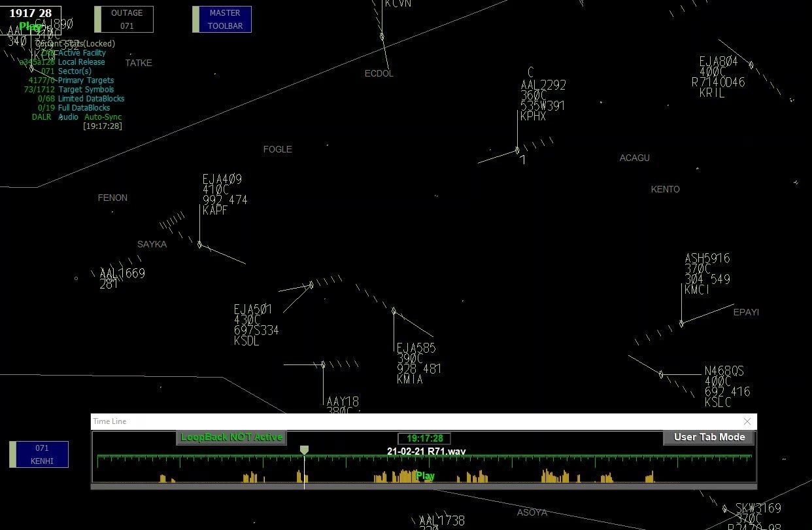
Task: Select the EJA409 target diamond symbol
Action: (200, 245)
